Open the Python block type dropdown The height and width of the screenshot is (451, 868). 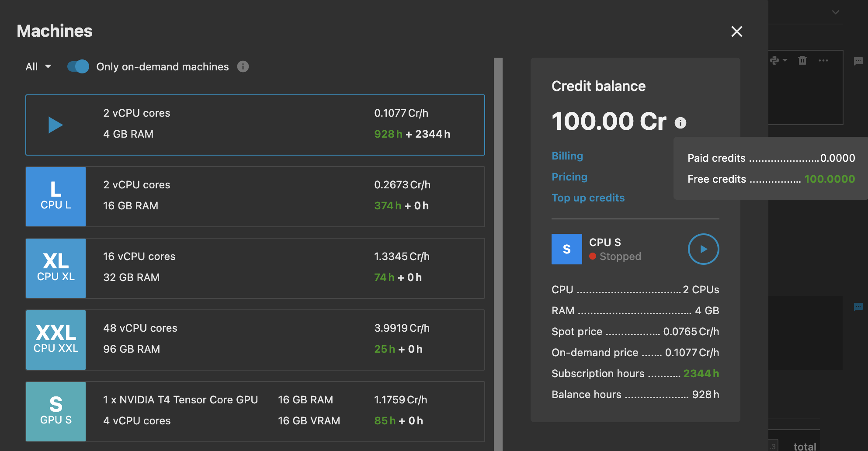785,61
